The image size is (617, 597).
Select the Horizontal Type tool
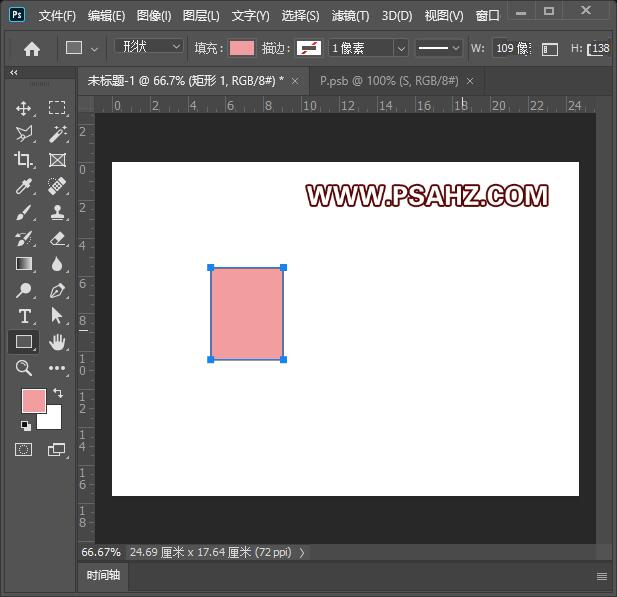[24, 316]
